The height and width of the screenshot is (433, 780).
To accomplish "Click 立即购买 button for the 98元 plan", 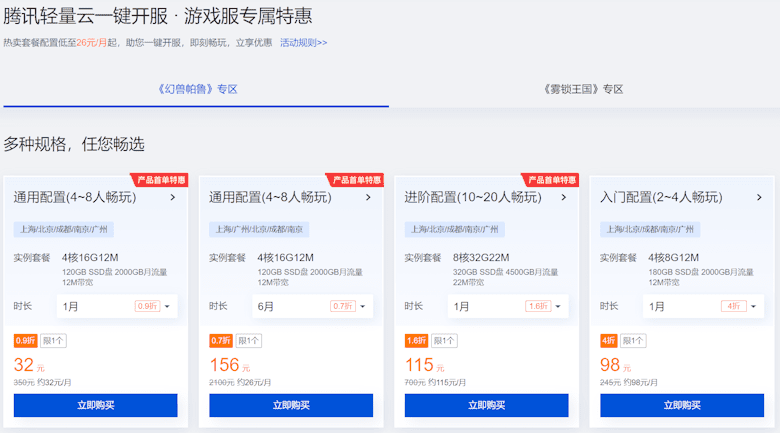I will click(x=682, y=405).
